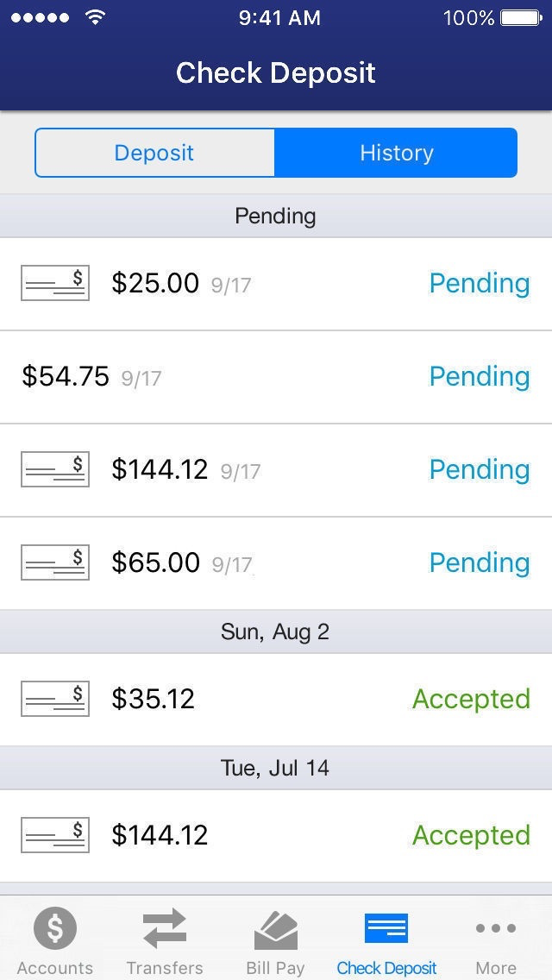Tap the Transfers arrows icon
The width and height of the screenshot is (552, 980).
pyautogui.click(x=165, y=929)
